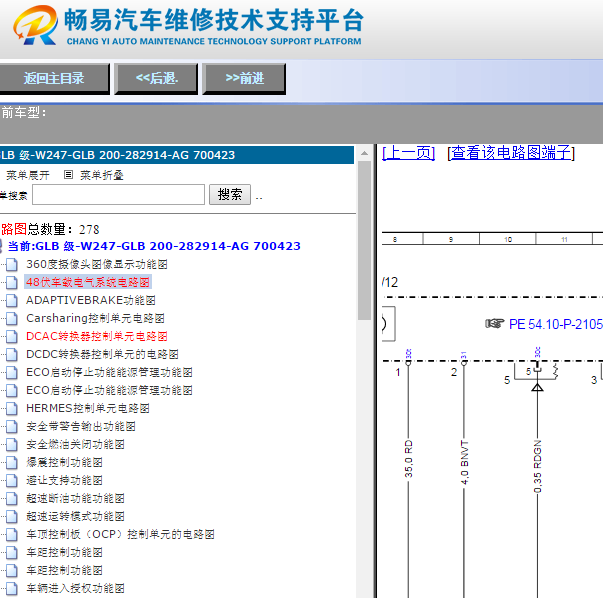Click document icon beside 避让支持功能图

pyautogui.click(x=12, y=481)
